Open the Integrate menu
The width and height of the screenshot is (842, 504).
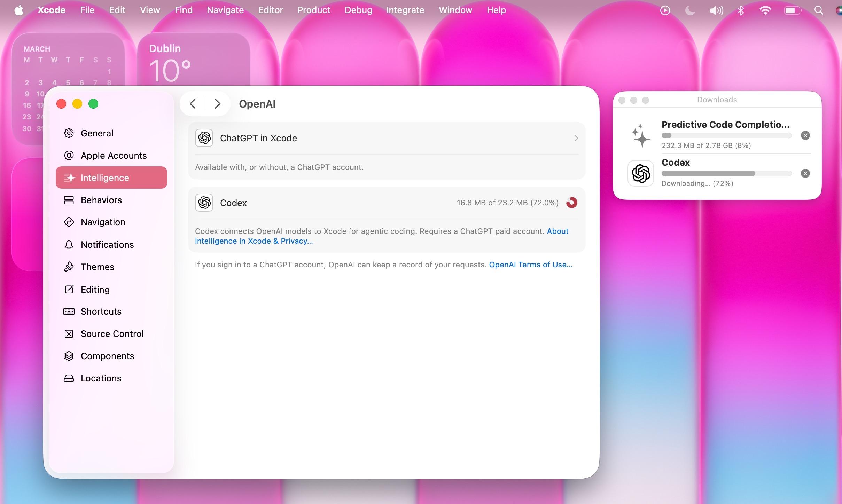[405, 10]
